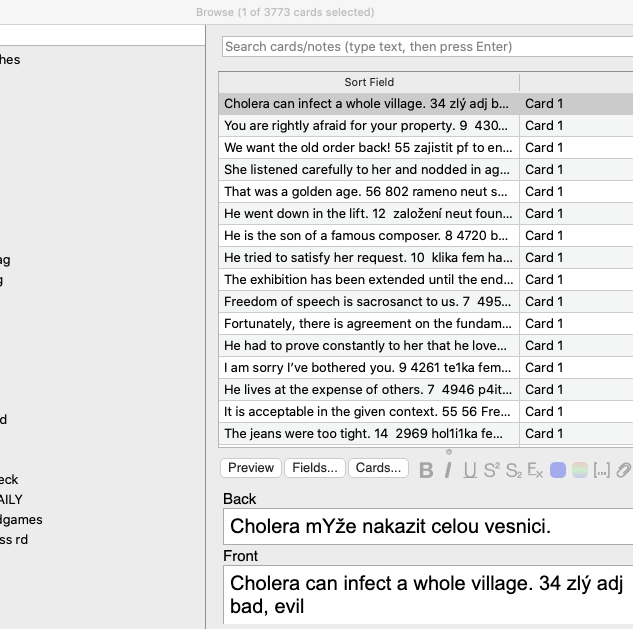Click the remove formatting icon

[535, 470]
